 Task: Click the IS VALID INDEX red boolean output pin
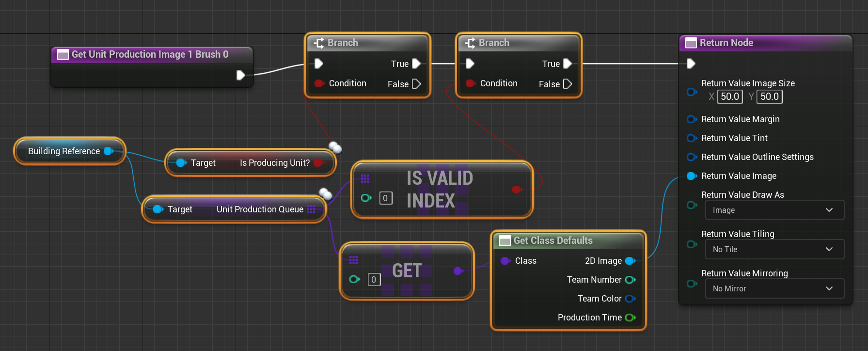[517, 190]
